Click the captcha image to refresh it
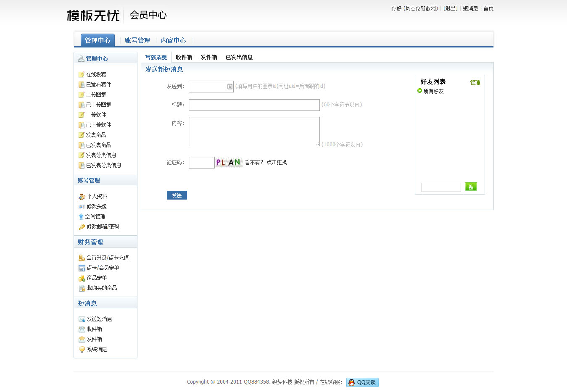Image resolution: width=567 pixels, height=392 pixels. click(229, 162)
